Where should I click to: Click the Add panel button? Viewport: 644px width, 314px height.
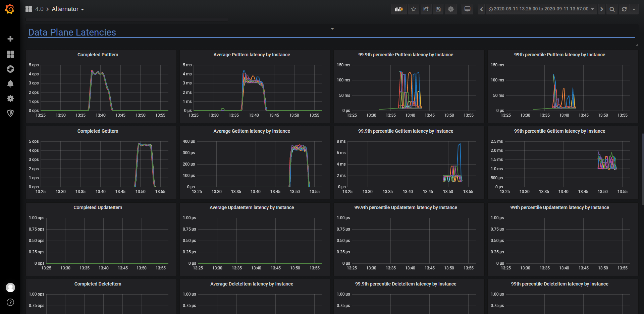399,9
